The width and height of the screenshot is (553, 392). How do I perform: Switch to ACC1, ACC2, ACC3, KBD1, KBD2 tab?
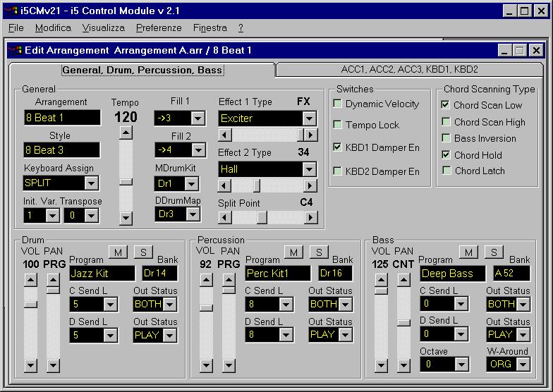coord(409,69)
